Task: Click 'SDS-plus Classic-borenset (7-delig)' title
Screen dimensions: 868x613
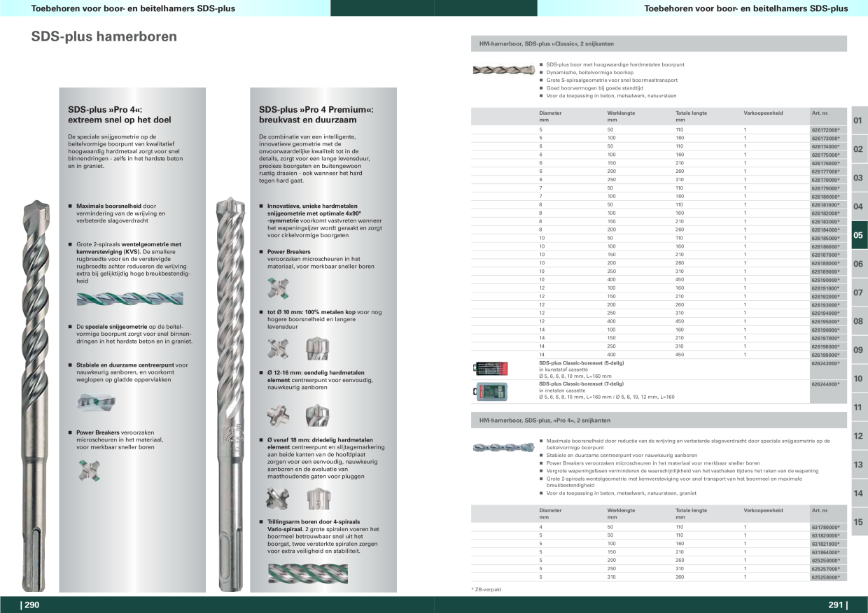Action: [581, 383]
